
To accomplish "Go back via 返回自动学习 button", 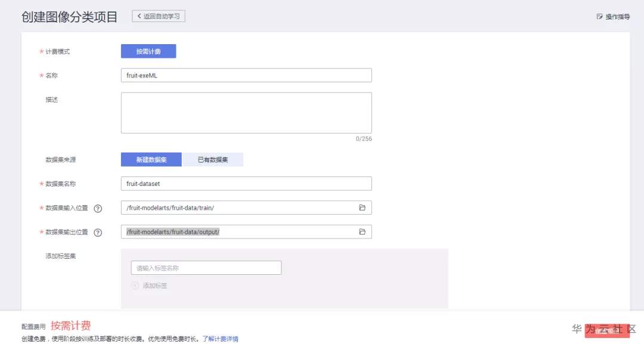I will click(x=159, y=16).
